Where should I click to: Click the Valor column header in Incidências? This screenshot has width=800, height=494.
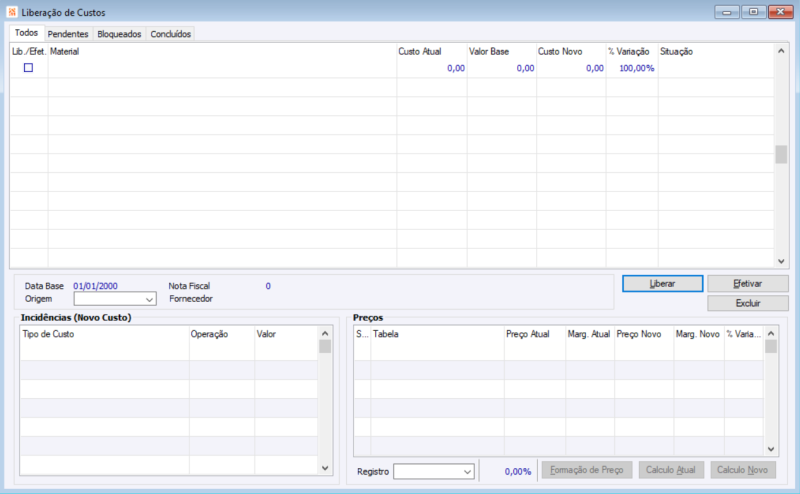pos(286,334)
